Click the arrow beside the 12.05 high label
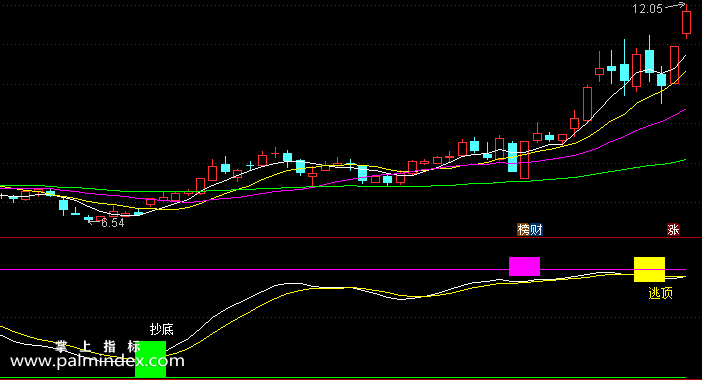 (675, 6)
